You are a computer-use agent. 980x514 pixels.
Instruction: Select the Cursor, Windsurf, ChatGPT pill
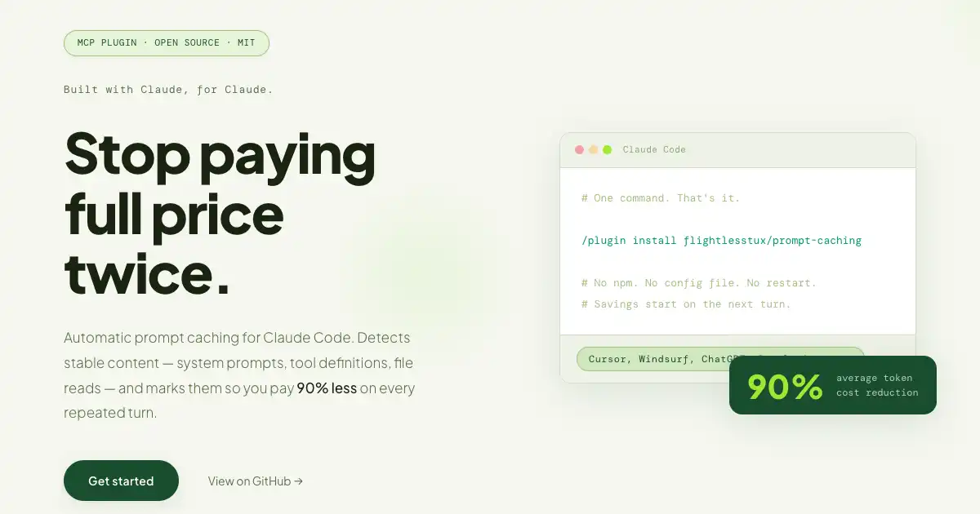[653, 359]
